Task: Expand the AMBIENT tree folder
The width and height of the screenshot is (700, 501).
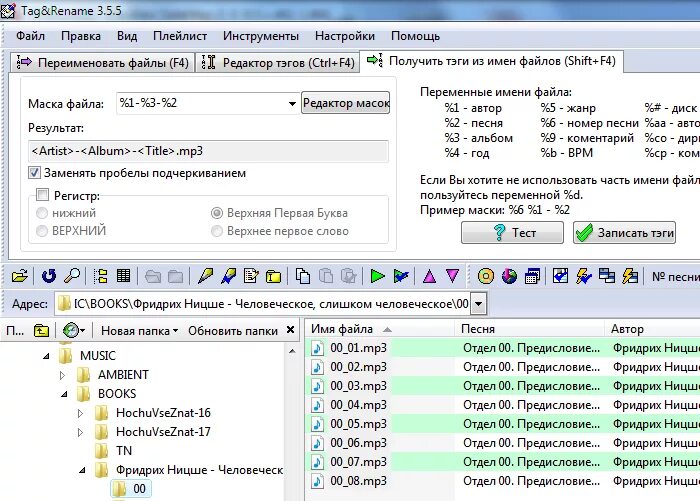Action: point(62,375)
